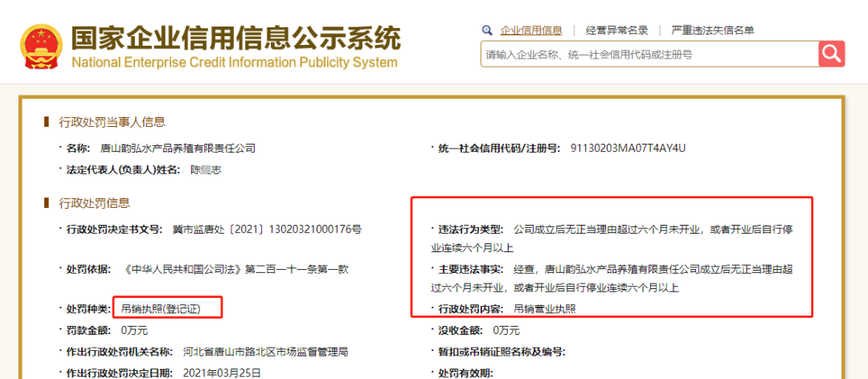Image resolution: width=868 pixels, height=379 pixels.
Task: Select decision document number 冀市监唐处〔2021〕13020321000176号
Action: tap(267, 229)
